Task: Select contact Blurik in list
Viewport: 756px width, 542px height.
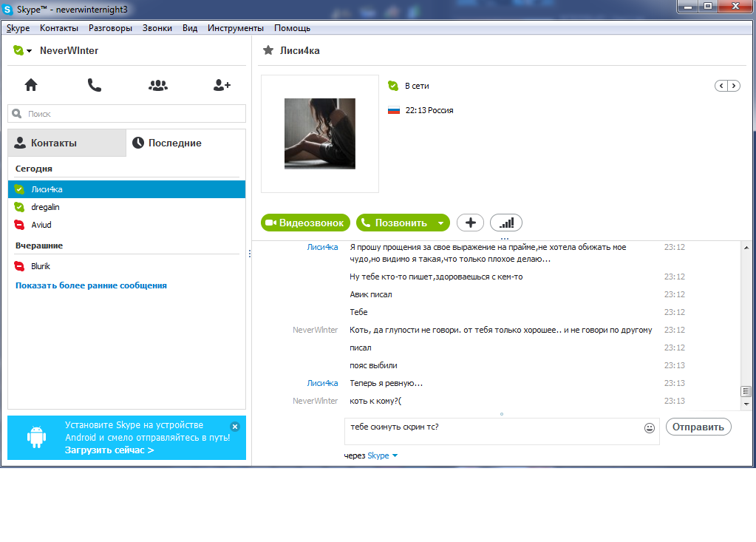Action: [127, 266]
